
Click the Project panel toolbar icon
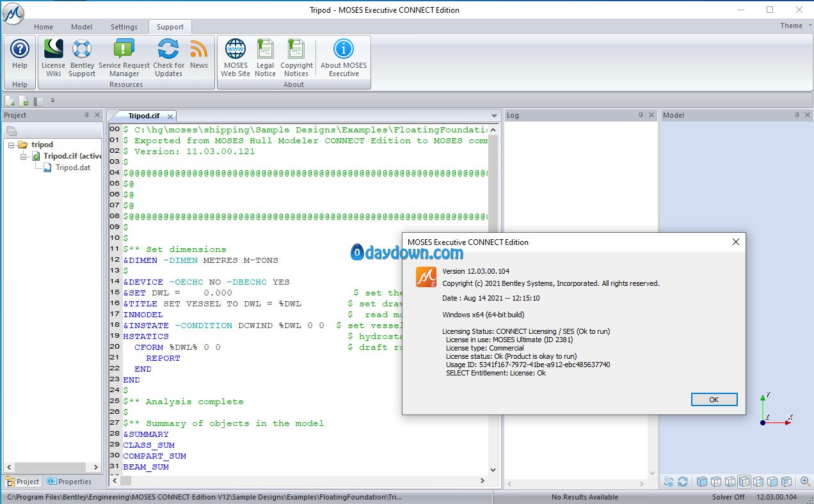[x=11, y=131]
